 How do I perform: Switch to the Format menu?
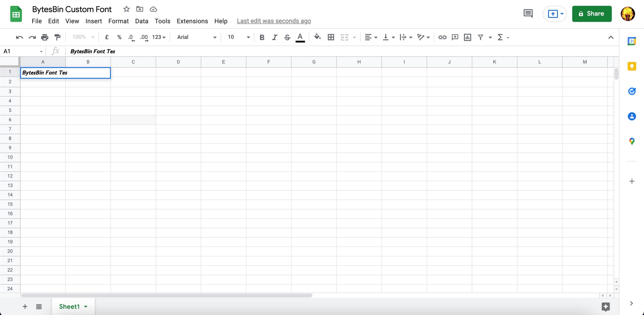[118, 21]
